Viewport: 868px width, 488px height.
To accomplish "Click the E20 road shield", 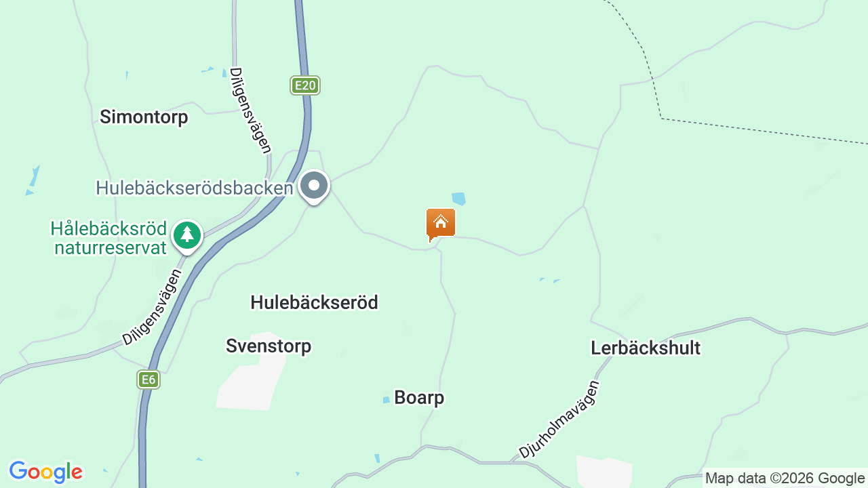I will (305, 85).
